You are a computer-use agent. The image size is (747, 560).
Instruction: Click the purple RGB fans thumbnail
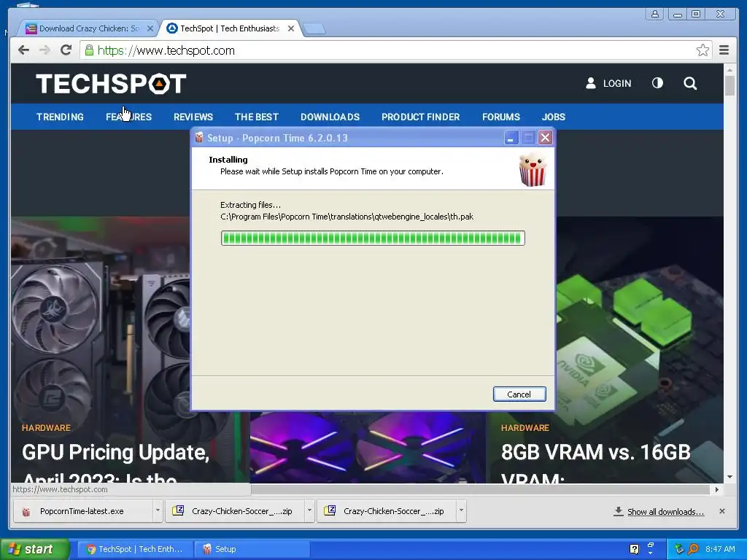(368, 448)
